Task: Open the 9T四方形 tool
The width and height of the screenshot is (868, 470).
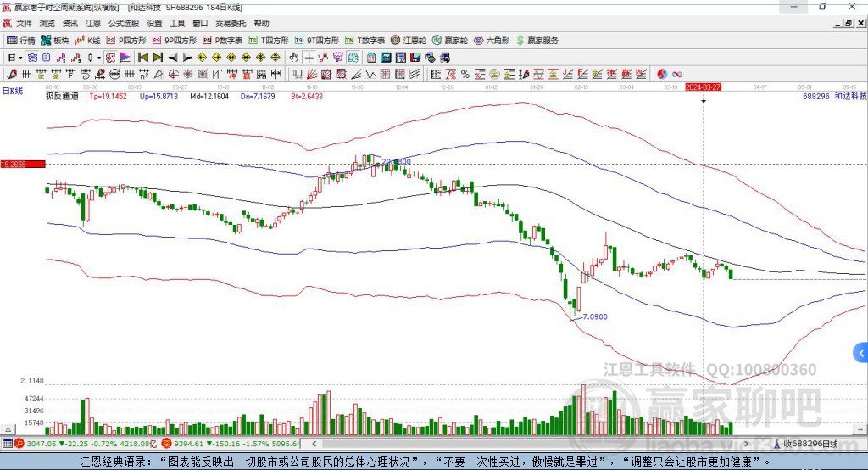Action: click(317, 41)
